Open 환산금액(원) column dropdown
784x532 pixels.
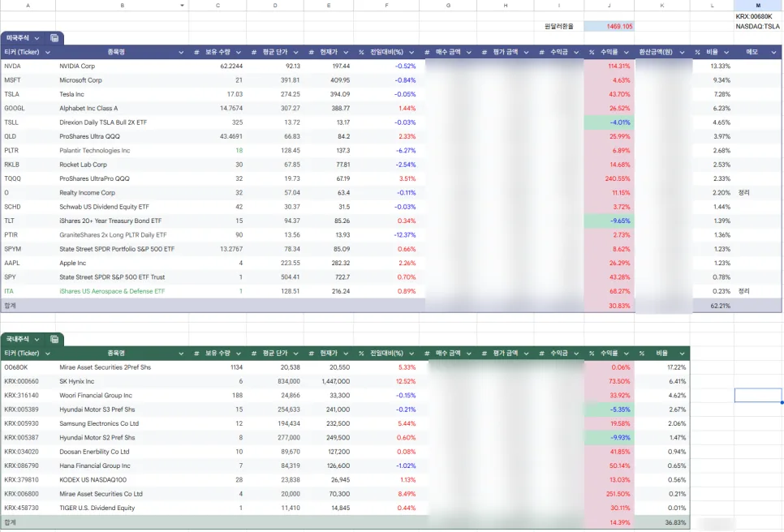click(x=682, y=53)
